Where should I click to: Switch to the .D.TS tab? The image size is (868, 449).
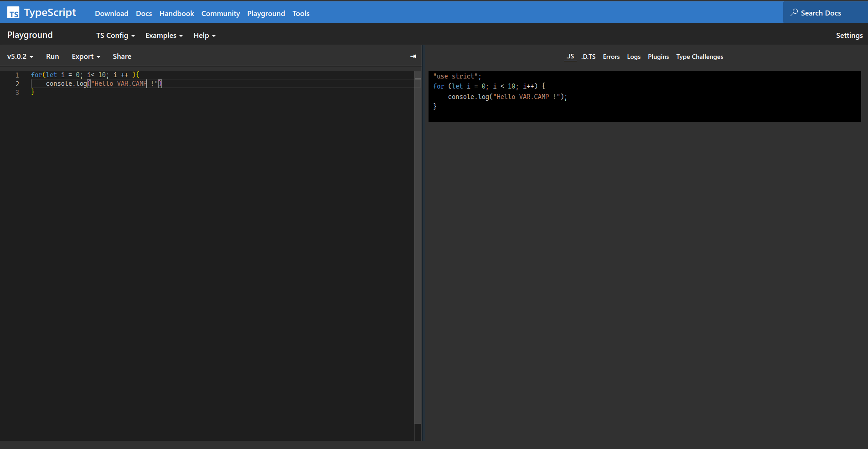[x=589, y=57]
